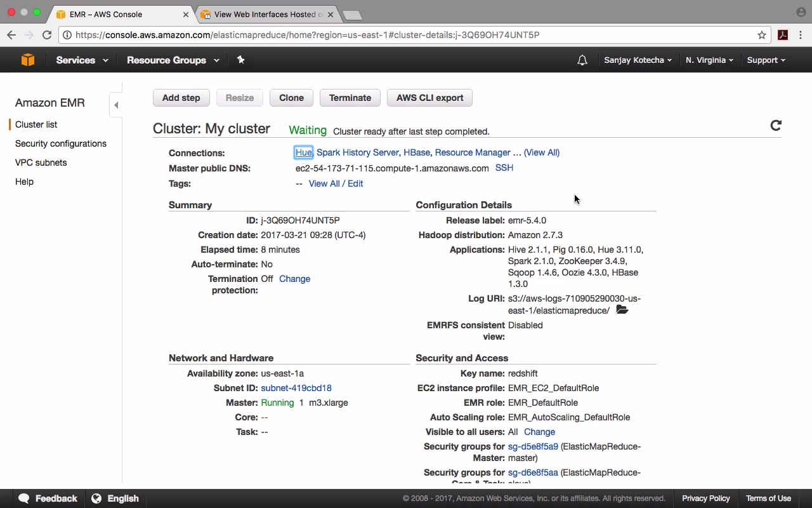The image size is (812, 508).
Task: Expand the Services dropdown
Action: (82, 60)
